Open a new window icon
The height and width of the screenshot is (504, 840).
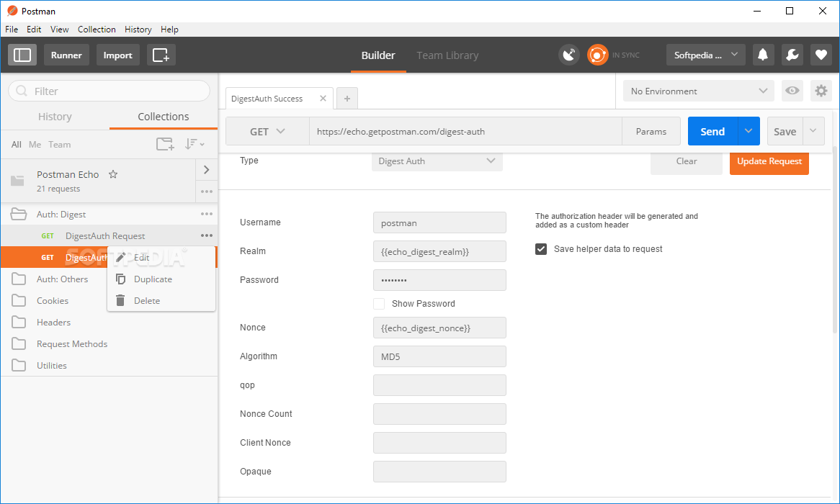tap(161, 55)
